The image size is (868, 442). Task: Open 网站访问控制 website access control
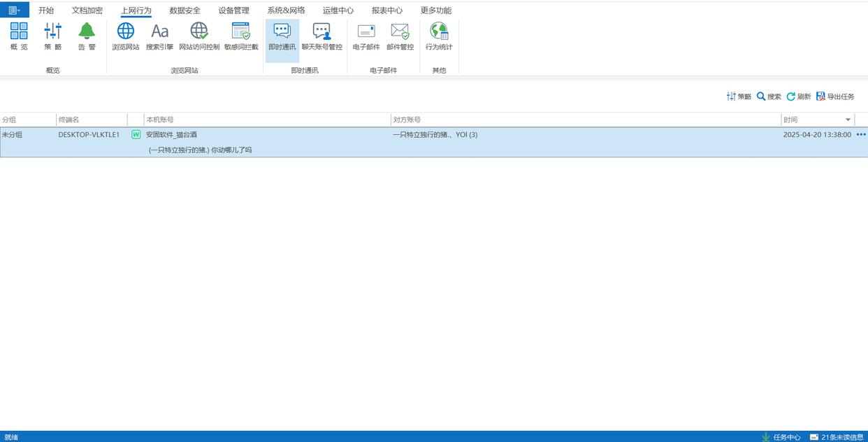point(199,36)
